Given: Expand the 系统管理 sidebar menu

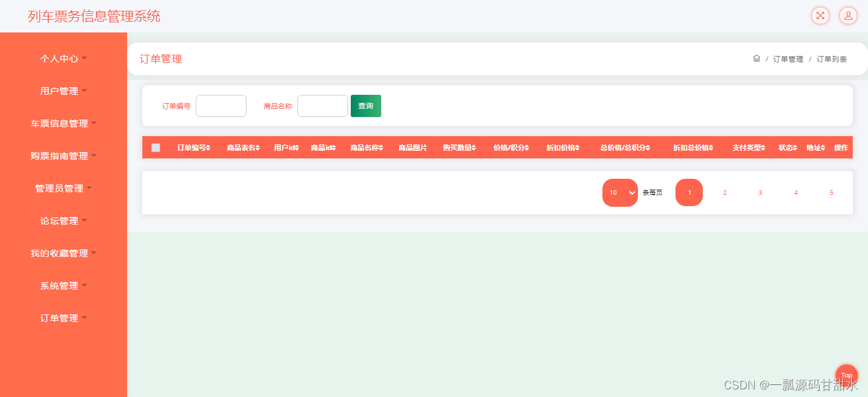Looking at the screenshot, I should 64,286.
